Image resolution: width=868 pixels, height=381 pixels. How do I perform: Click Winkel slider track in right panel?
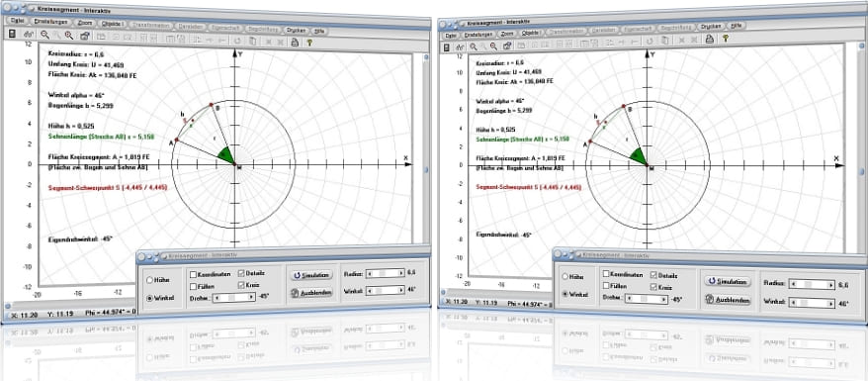click(812, 304)
